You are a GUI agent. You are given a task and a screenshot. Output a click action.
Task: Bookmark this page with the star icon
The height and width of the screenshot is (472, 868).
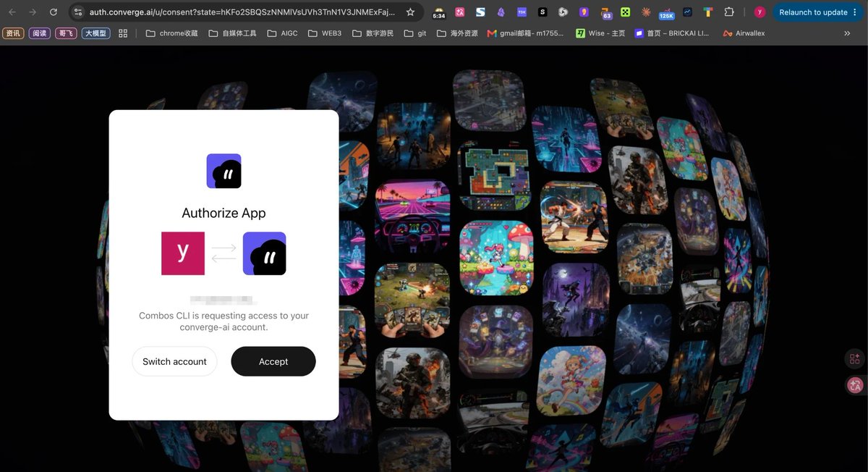point(410,12)
